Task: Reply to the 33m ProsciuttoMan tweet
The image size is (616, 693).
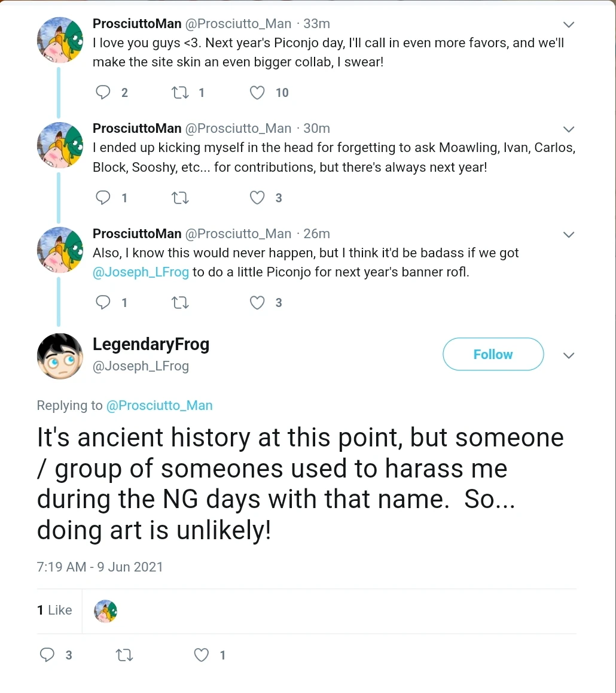Action: click(103, 92)
